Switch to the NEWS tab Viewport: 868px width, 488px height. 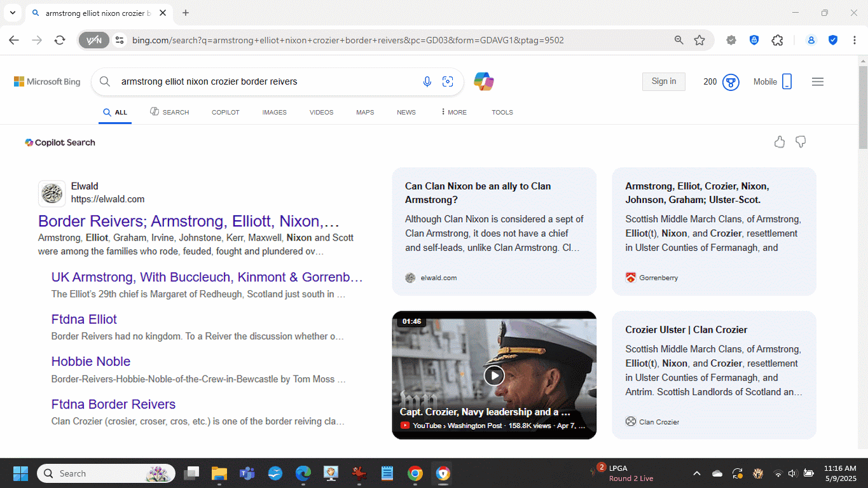pyautogui.click(x=406, y=112)
